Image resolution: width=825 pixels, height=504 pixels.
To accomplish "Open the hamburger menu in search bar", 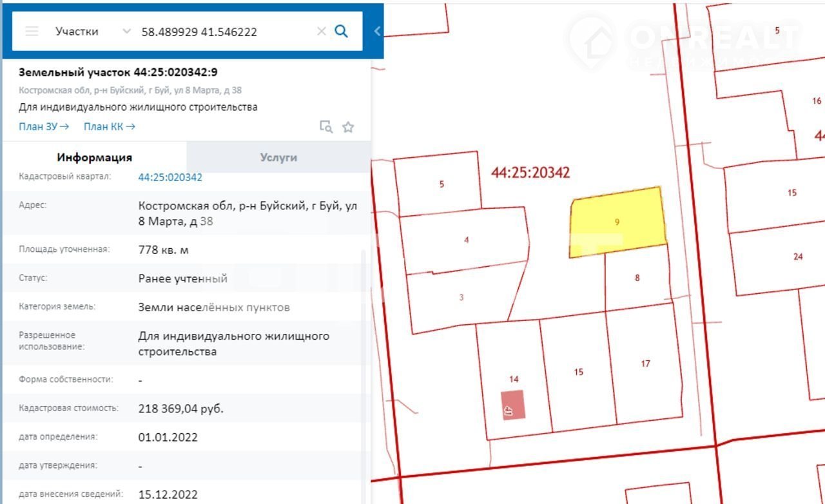I will click(x=32, y=32).
